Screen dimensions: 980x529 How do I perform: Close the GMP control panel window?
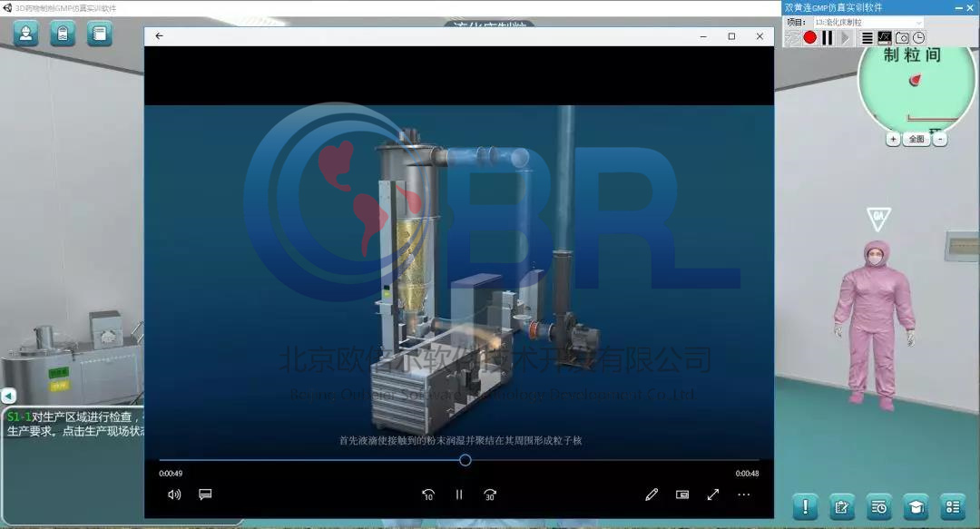[x=969, y=7]
